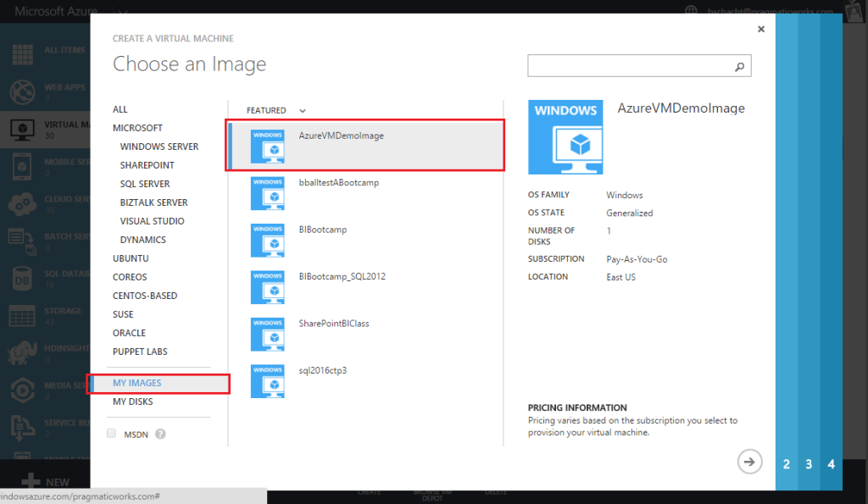
Task: Select the COREOS category
Action: click(x=130, y=277)
